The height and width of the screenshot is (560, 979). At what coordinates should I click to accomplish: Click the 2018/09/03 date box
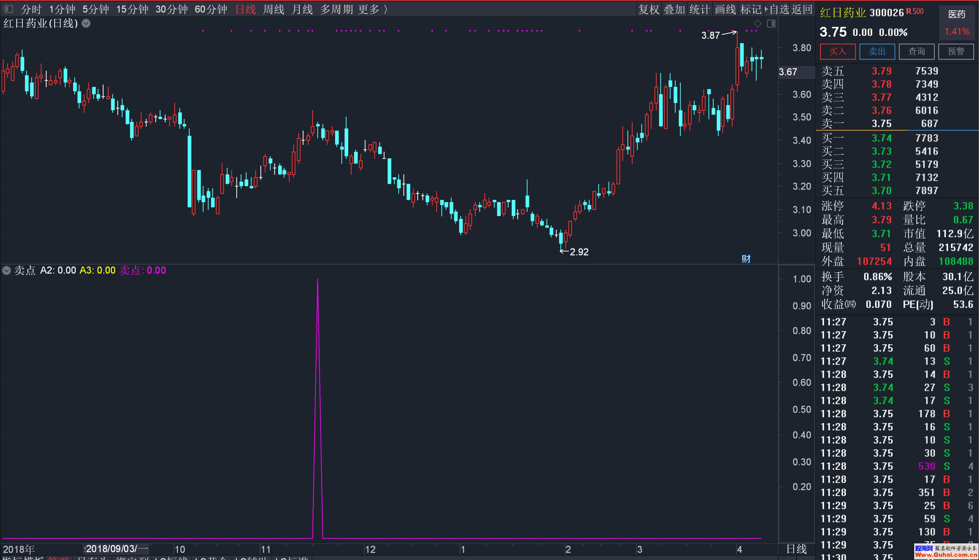pyautogui.click(x=116, y=549)
